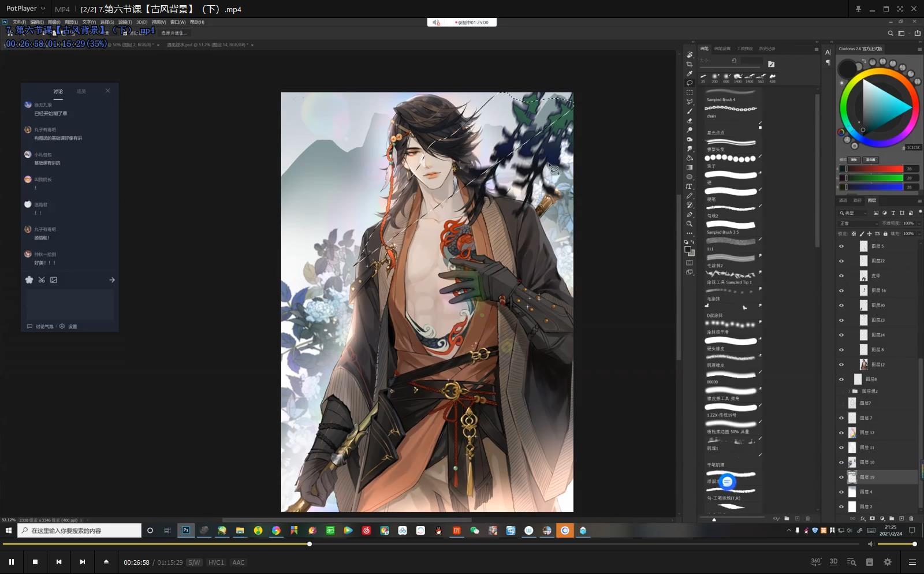Select the Eyedropper tool
The image size is (924, 574).
[690, 73]
